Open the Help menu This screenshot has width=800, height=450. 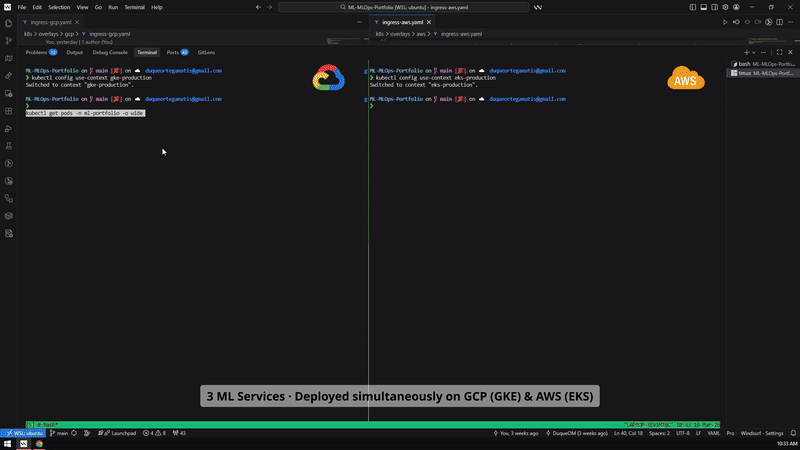[157, 7]
